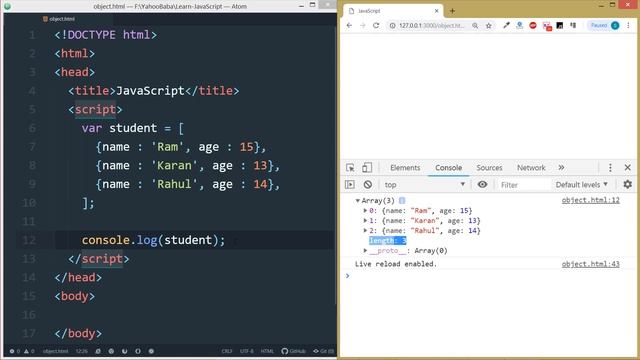Expand array item 2 Rahul
640x360 pixels.
(x=365, y=231)
